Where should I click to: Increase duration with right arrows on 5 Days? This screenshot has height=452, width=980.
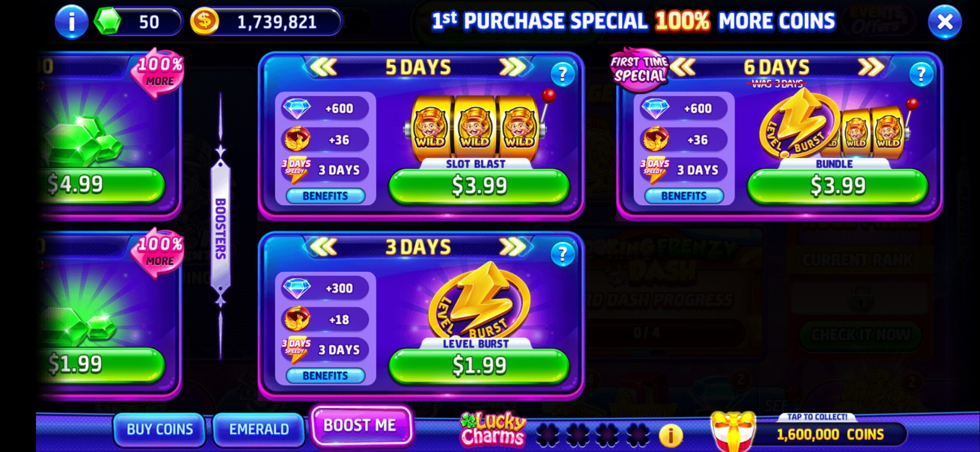click(513, 67)
